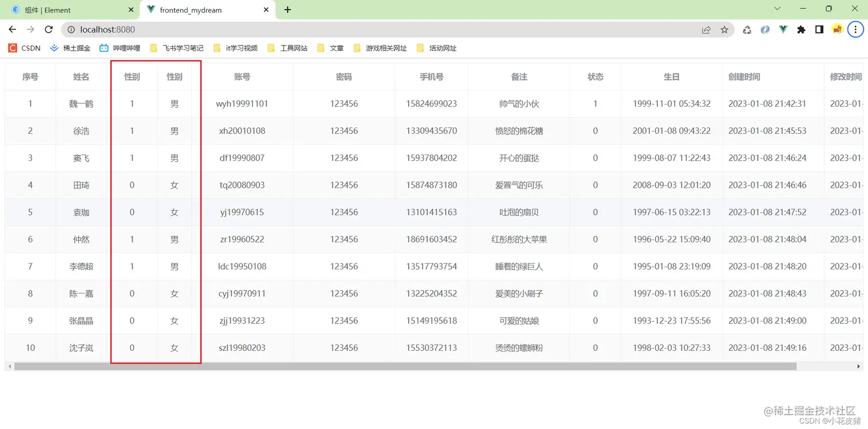Expand the it学习视频 bookmark folder
868x429 pixels.
235,48
